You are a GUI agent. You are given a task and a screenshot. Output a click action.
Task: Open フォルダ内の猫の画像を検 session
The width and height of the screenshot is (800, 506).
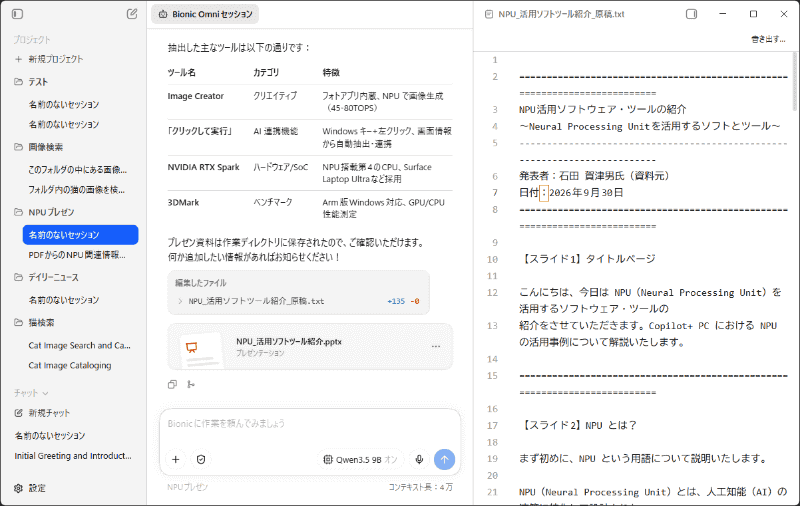pos(77,190)
